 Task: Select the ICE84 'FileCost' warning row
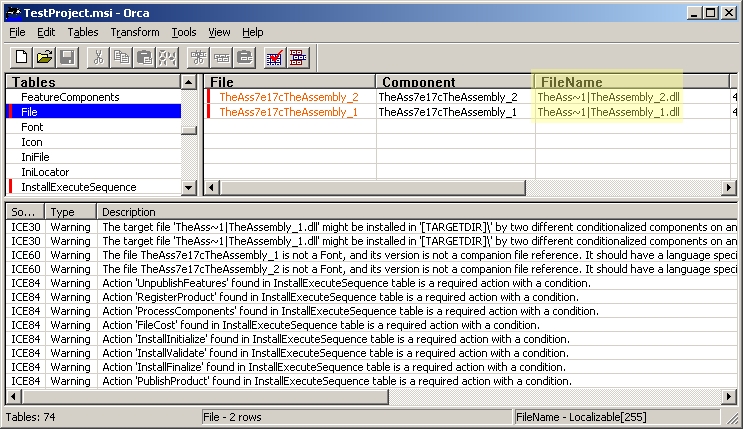[372, 325]
